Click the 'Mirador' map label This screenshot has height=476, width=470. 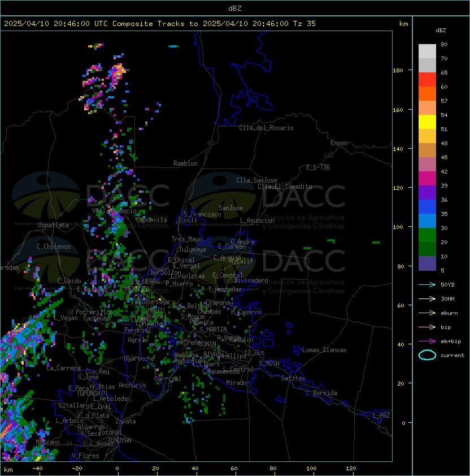coord(238,383)
